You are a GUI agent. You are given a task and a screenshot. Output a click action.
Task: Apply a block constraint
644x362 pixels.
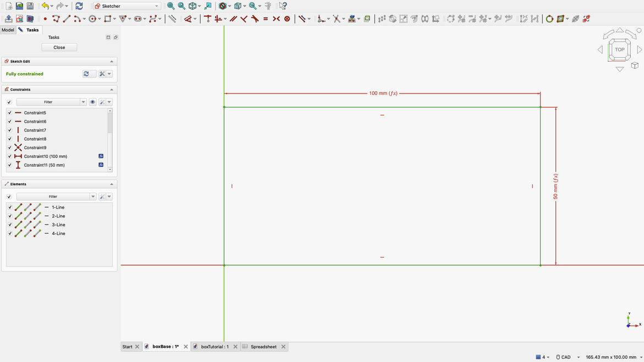click(x=287, y=18)
